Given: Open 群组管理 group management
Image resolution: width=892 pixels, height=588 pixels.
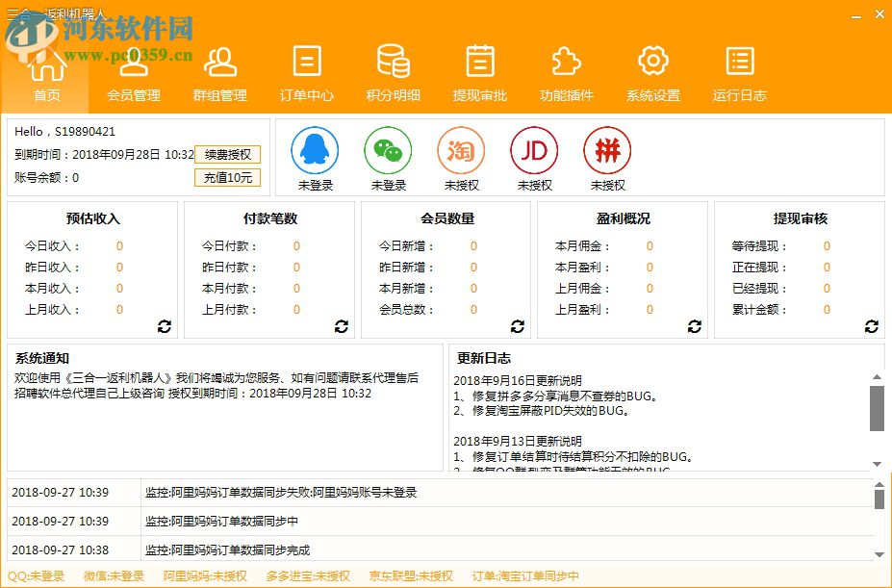Looking at the screenshot, I should 220,72.
